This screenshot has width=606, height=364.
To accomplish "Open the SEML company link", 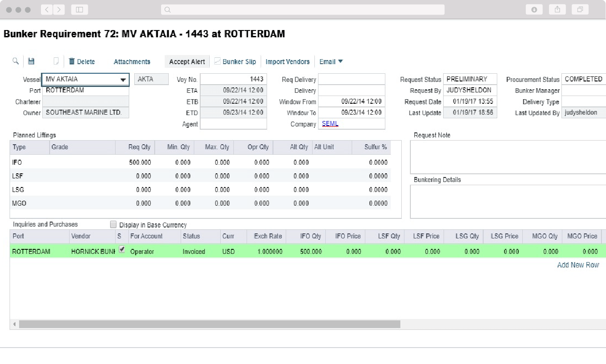I will click(330, 123).
